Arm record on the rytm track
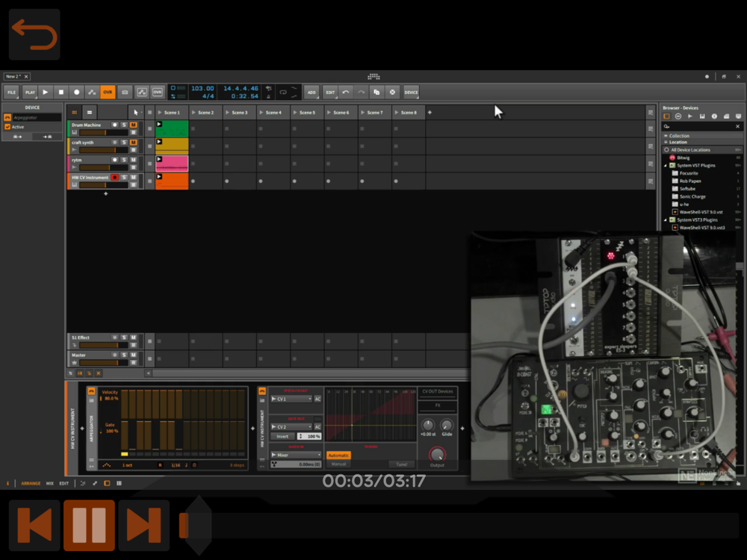Image resolution: width=747 pixels, height=560 pixels. point(114,160)
